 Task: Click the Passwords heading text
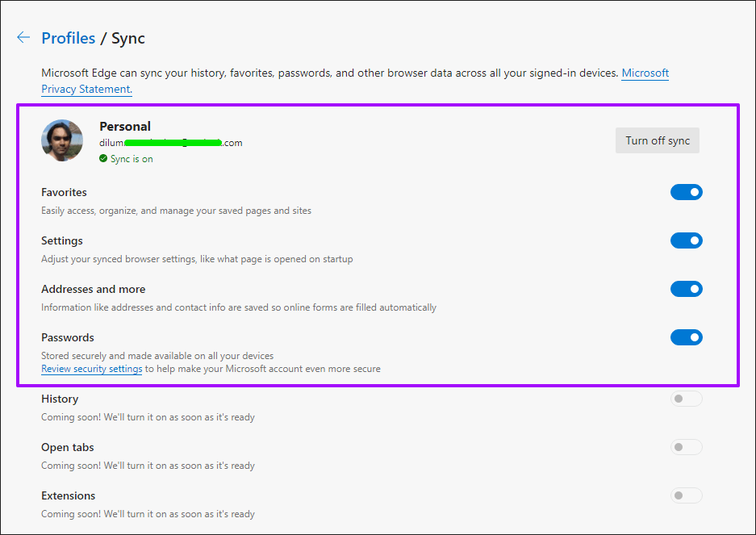[x=68, y=337]
